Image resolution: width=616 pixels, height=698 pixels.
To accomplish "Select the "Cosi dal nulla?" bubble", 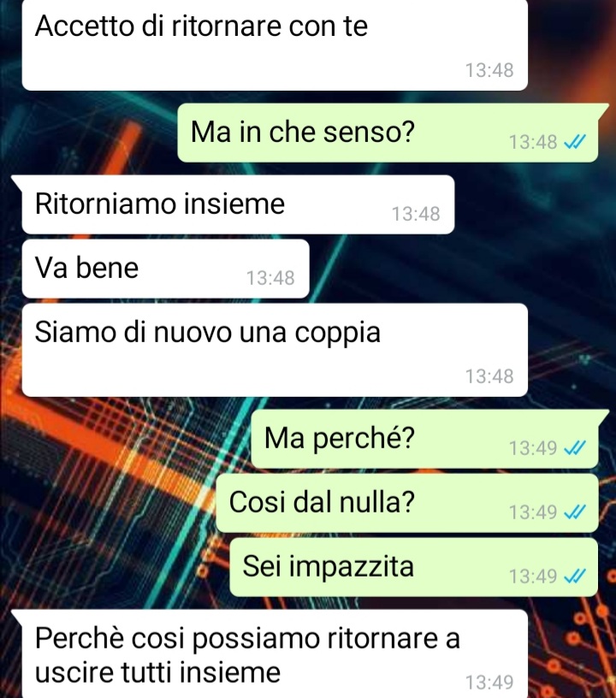I will 406,503.
